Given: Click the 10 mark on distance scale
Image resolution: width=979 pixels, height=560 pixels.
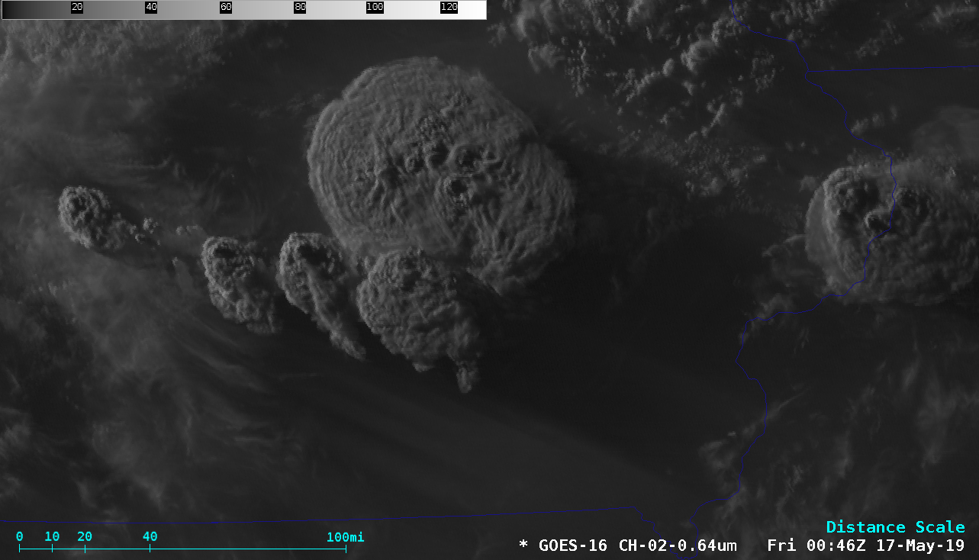Looking at the screenshot, I should coord(52,537).
